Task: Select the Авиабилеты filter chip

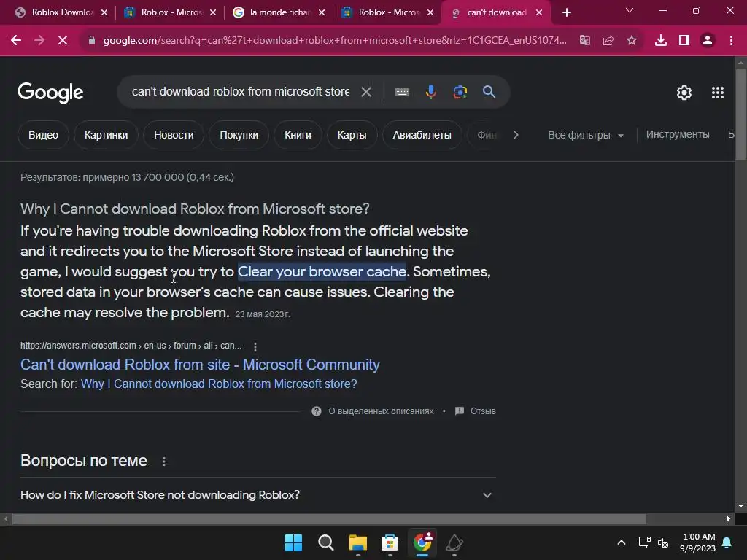Action: 422,135
